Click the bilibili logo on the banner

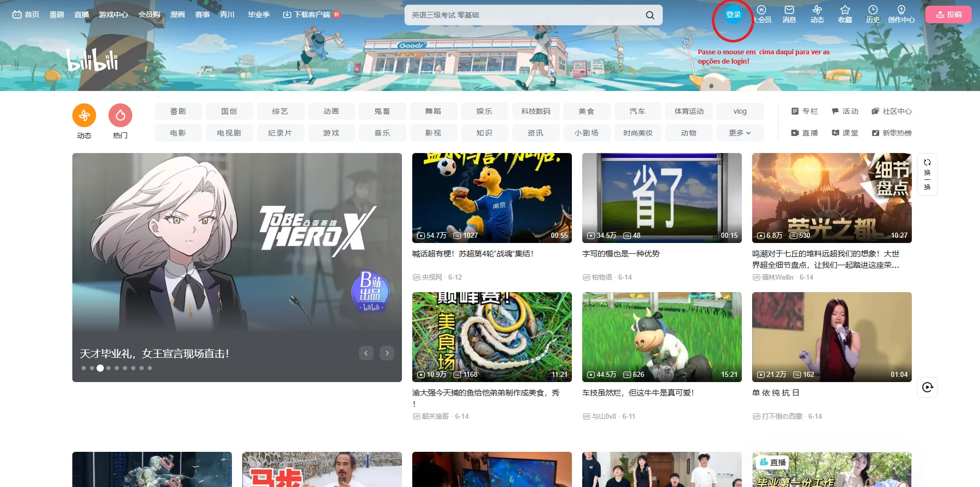click(x=92, y=60)
